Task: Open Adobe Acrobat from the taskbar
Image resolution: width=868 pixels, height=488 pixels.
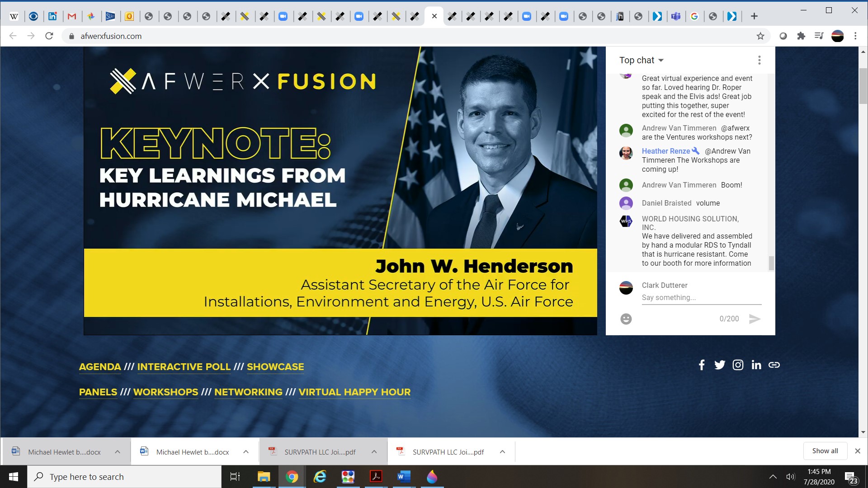Action: (x=376, y=477)
